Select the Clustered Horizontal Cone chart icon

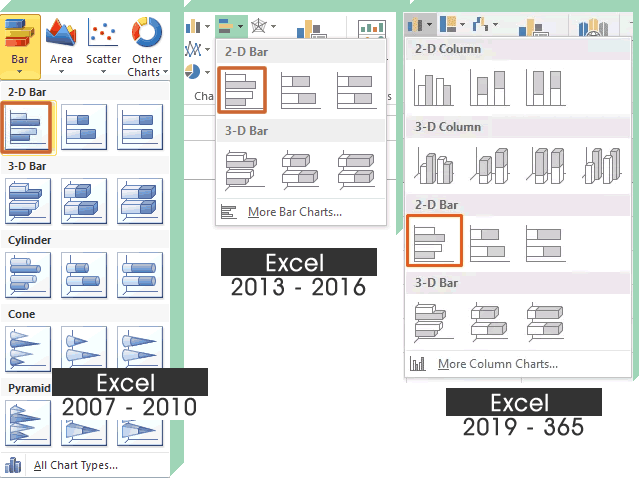pyautogui.click(x=26, y=349)
